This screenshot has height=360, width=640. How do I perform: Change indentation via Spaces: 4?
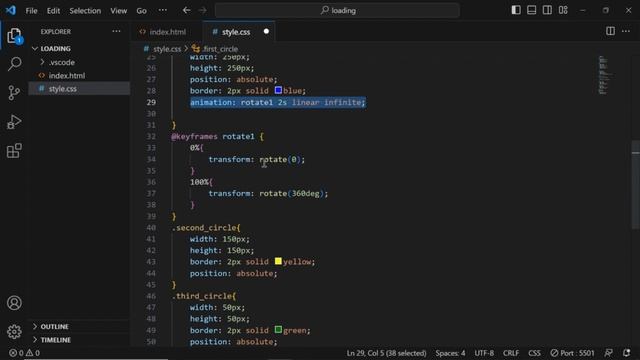(450, 353)
